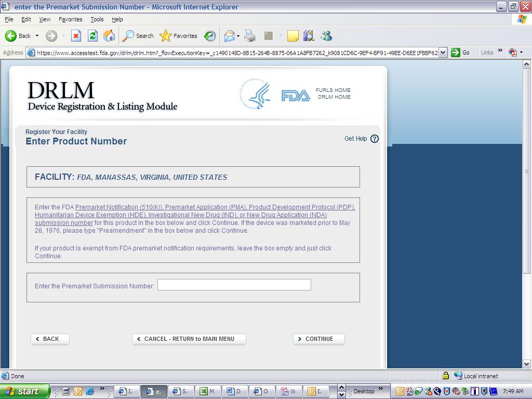Switch to the Word 'D' taskbar window

point(234,391)
